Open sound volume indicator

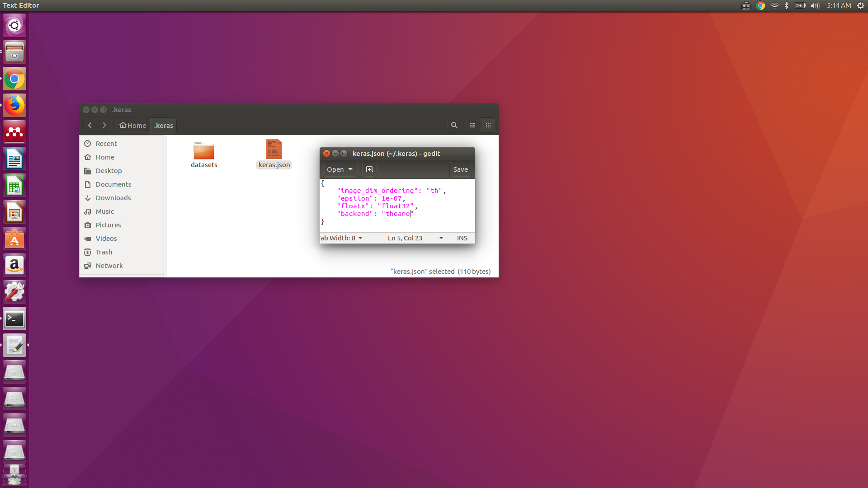coord(815,5)
